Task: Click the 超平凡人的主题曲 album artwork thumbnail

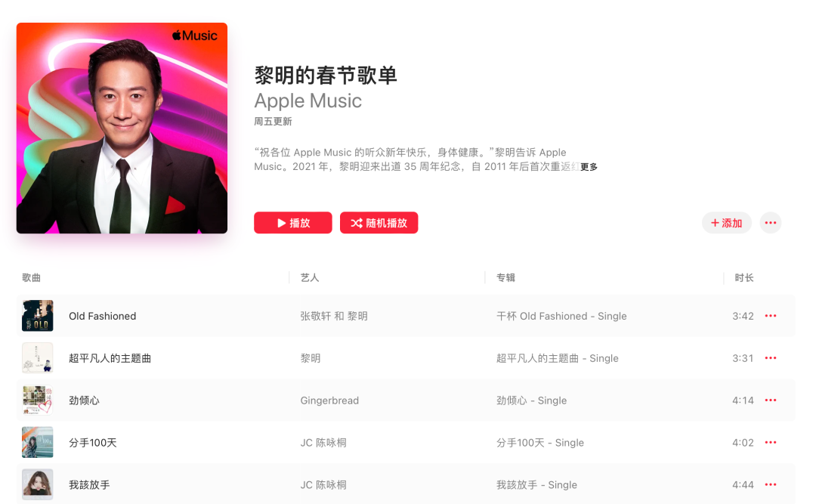Action: click(38, 358)
